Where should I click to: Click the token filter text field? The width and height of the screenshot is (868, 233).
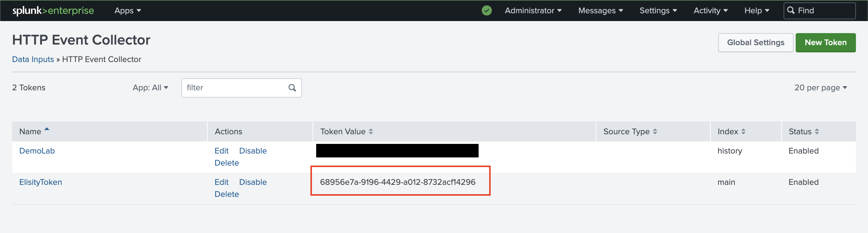pyautogui.click(x=234, y=88)
